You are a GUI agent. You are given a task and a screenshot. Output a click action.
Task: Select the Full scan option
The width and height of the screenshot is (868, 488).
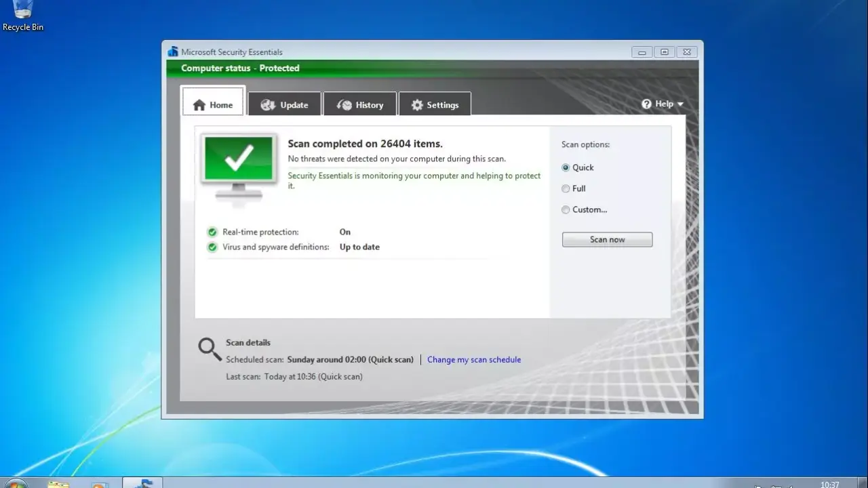click(x=566, y=188)
